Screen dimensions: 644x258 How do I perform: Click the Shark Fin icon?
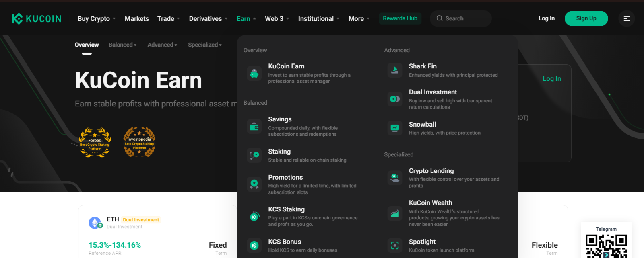(395, 70)
